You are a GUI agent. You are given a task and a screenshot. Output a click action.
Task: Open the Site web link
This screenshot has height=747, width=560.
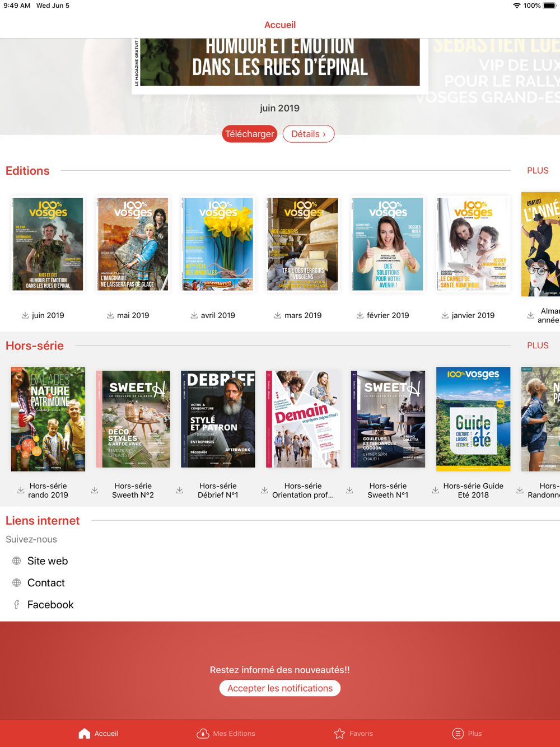point(48,561)
